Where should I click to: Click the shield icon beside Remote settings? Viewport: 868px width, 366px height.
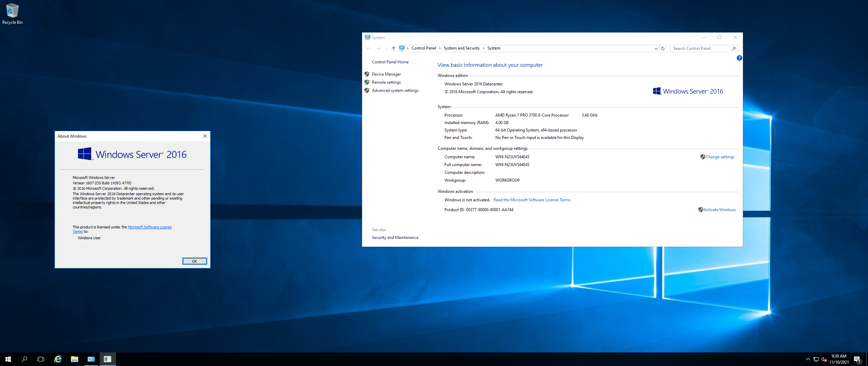click(367, 82)
